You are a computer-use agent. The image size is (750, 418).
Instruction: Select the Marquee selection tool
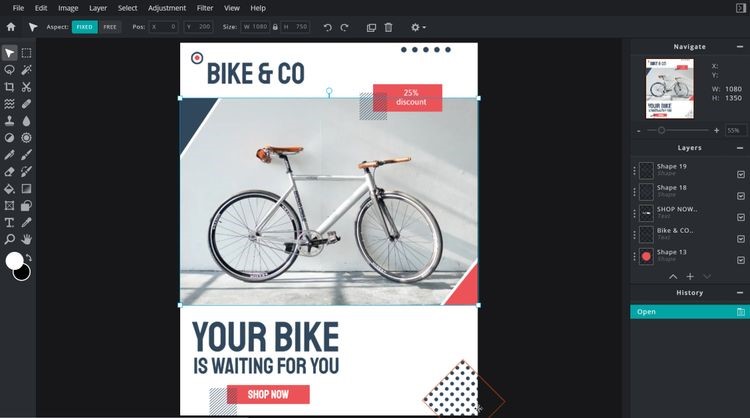pyautogui.click(x=26, y=53)
